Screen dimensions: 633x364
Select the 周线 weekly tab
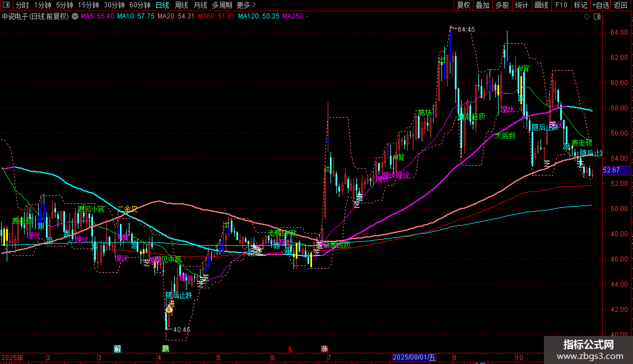[x=181, y=5]
